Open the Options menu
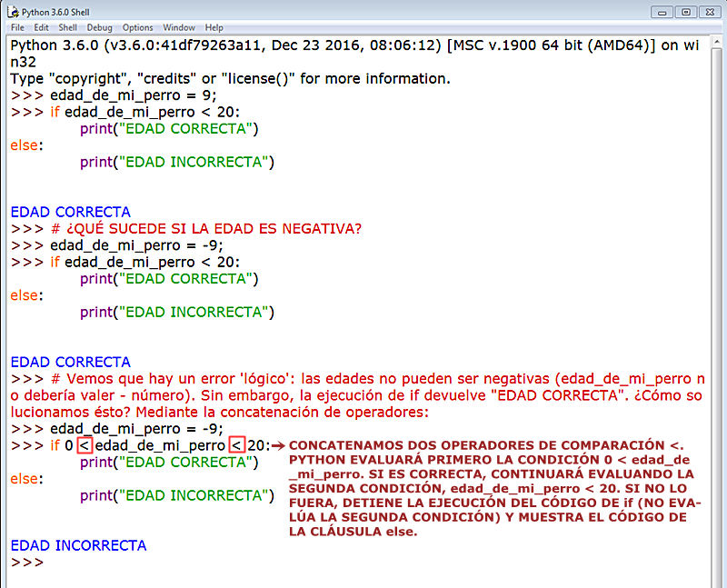This screenshot has height=588, width=727. pos(137,27)
